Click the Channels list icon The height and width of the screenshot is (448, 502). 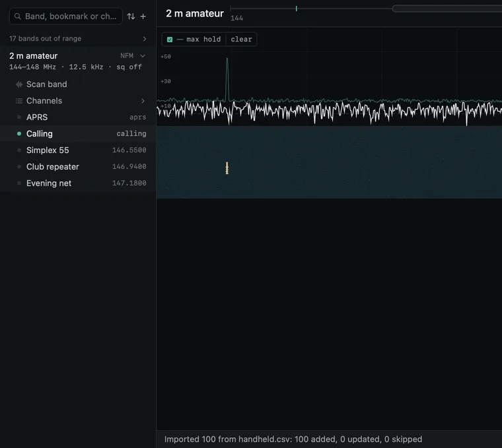pos(19,101)
